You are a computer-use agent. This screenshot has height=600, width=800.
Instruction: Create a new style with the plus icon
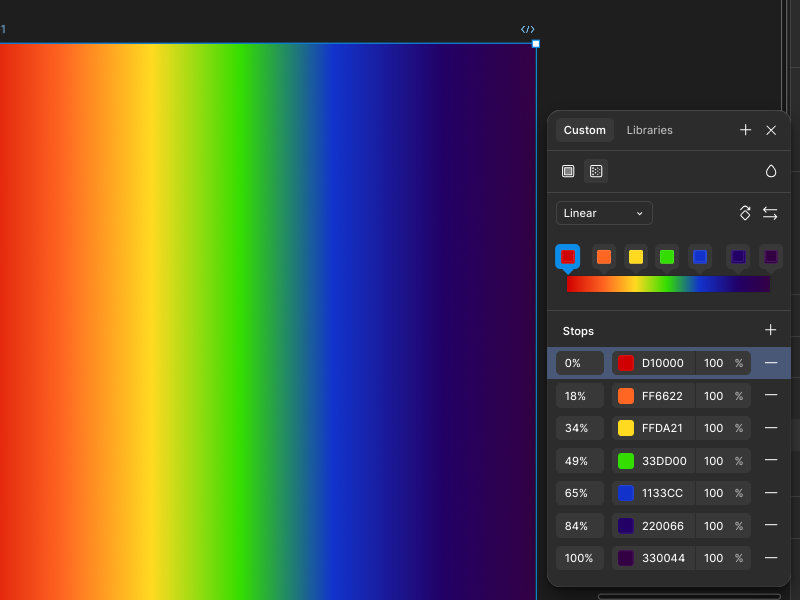pyautogui.click(x=745, y=130)
